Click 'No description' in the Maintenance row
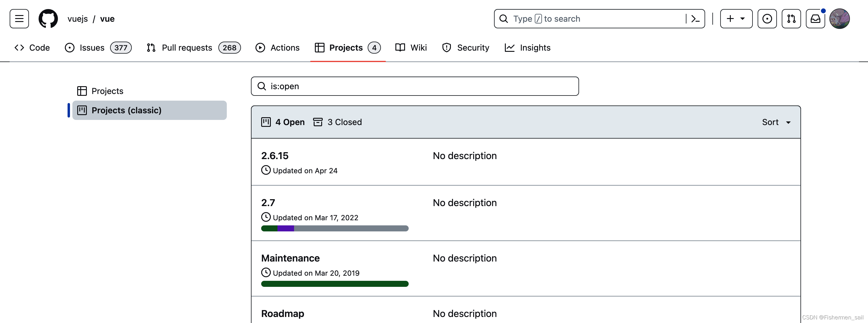 465,258
